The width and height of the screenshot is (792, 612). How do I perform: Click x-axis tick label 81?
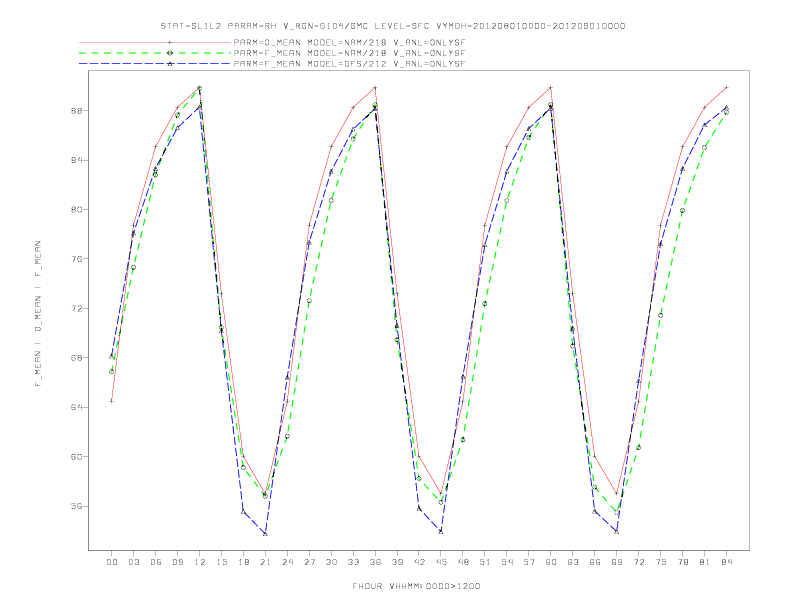pos(705,562)
